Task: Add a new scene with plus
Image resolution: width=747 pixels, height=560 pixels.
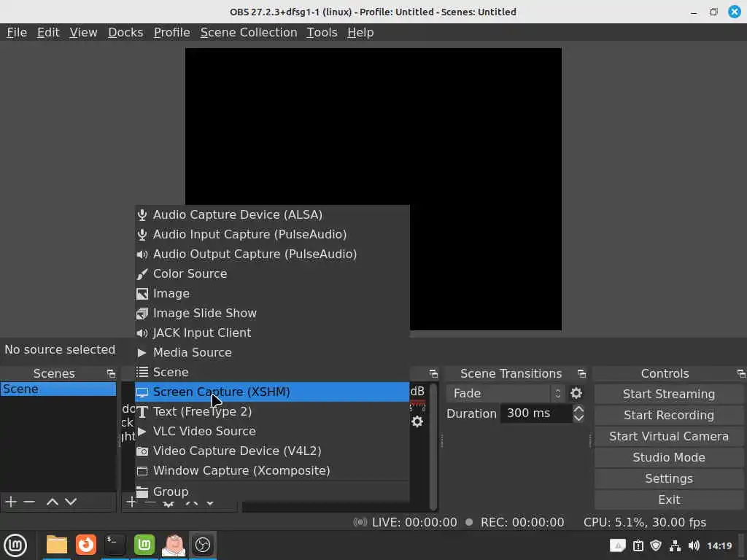Action: (x=10, y=502)
